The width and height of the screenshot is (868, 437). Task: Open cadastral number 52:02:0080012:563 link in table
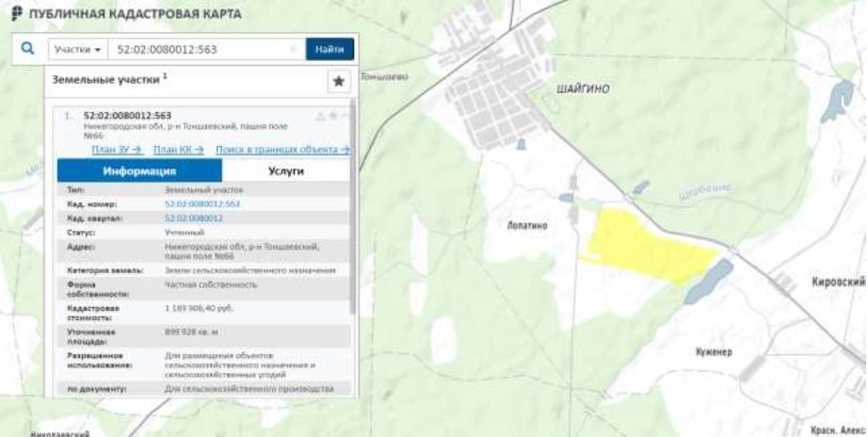[201, 203]
